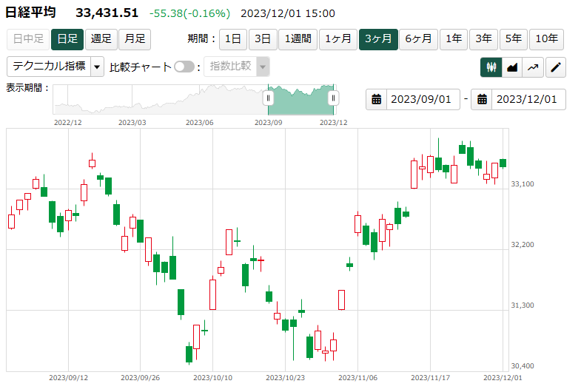Click left range handle on mini chart
581x392 pixels.
(269, 98)
